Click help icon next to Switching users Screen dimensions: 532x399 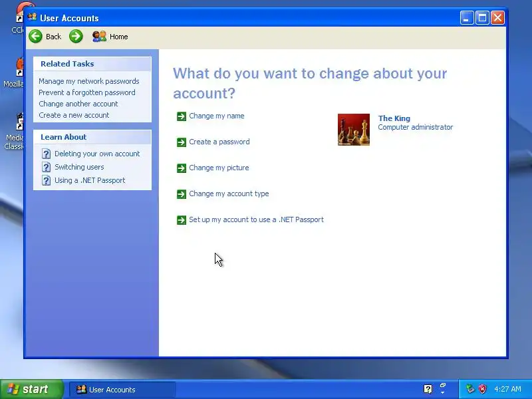46,167
